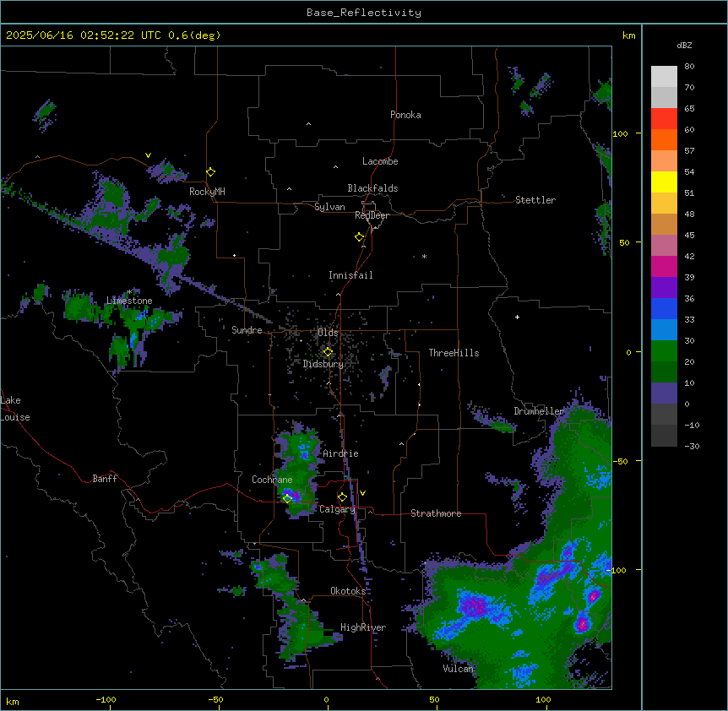Pick the green 20-30 dBZ legend swatch

click(x=664, y=351)
